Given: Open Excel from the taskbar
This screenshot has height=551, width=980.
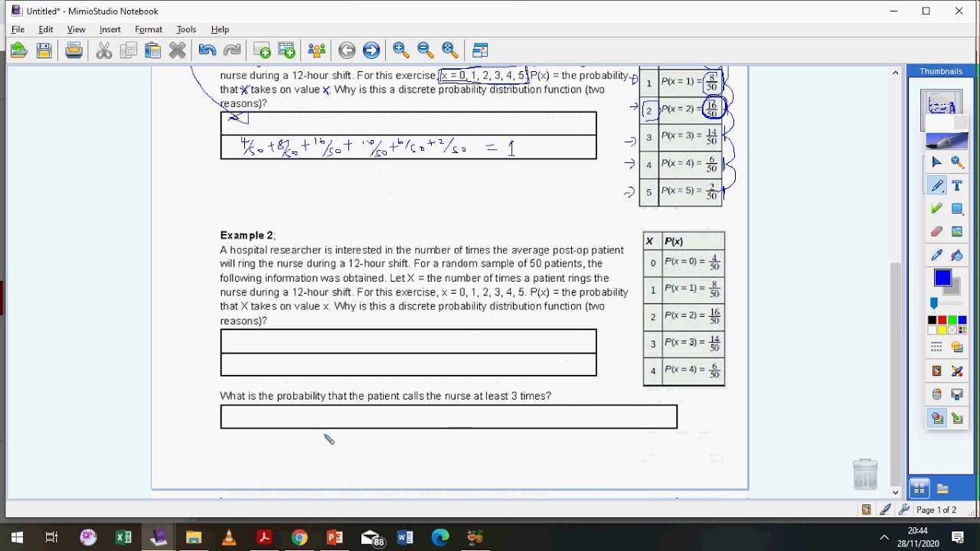Looking at the screenshot, I should tap(123, 537).
